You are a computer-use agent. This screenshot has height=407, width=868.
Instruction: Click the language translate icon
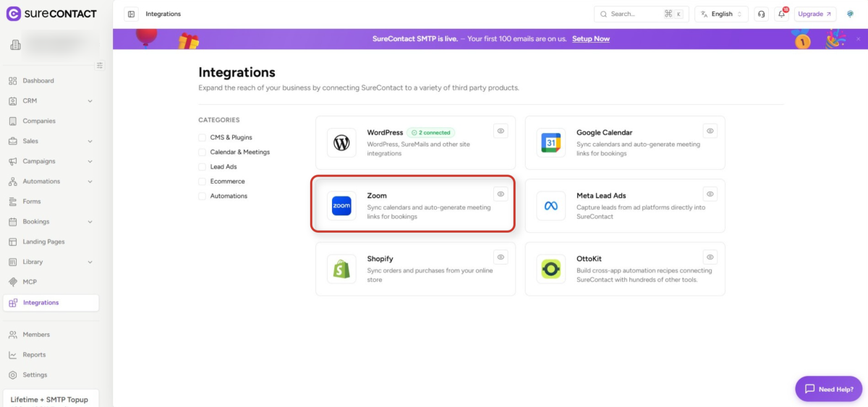[x=705, y=14]
